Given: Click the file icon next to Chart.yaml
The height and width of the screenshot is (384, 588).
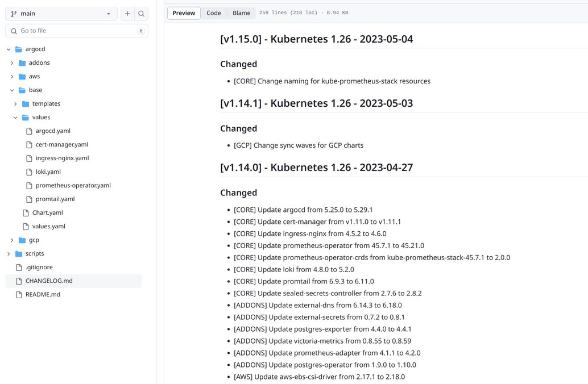Looking at the screenshot, I should coord(27,212).
